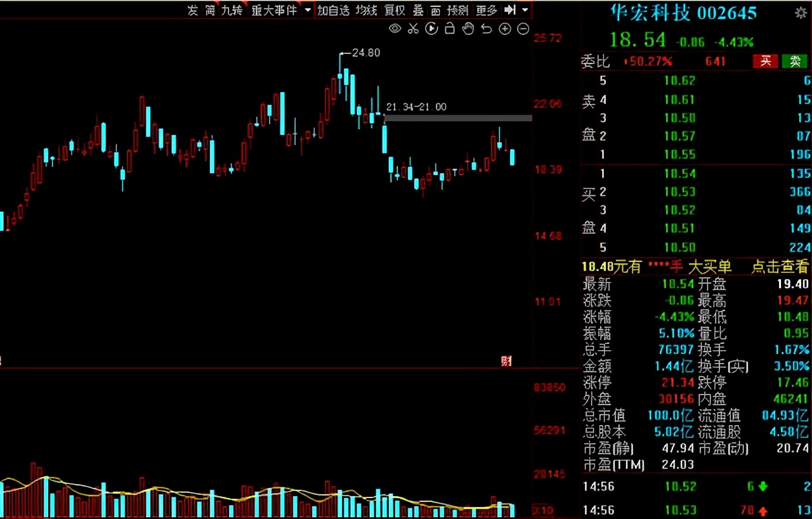The height and width of the screenshot is (519, 812).
Task: Click the 画 drawing toolbar button
Action: tap(435, 10)
